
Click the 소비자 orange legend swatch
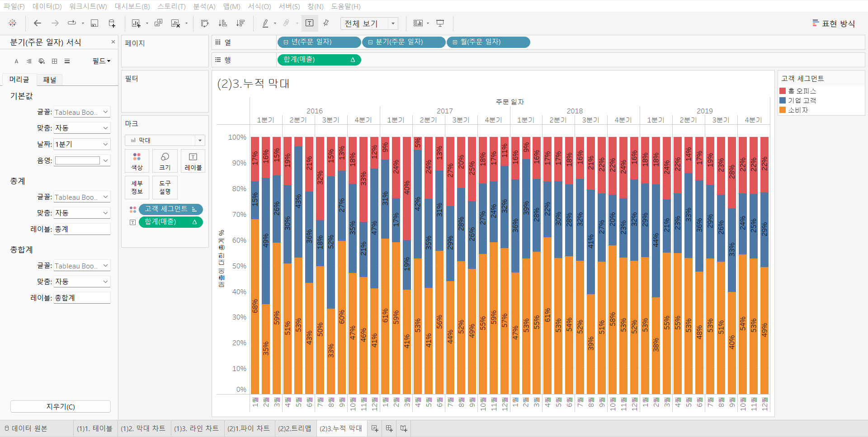pos(783,110)
